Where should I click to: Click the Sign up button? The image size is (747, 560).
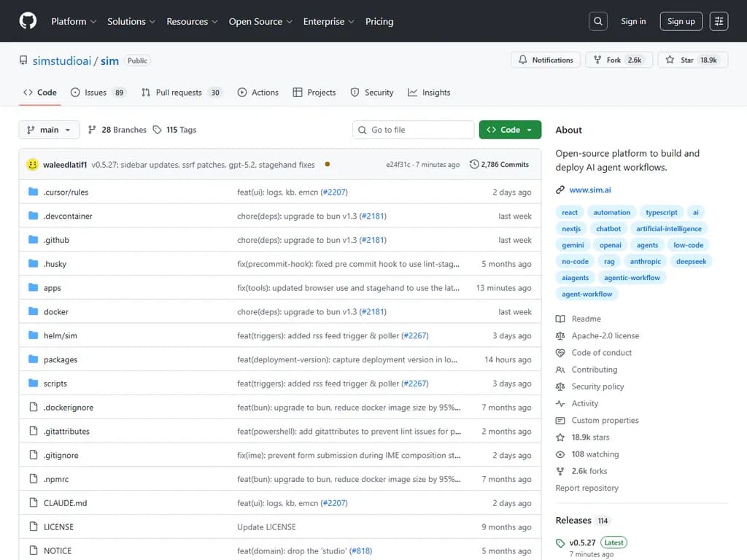[680, 21]
